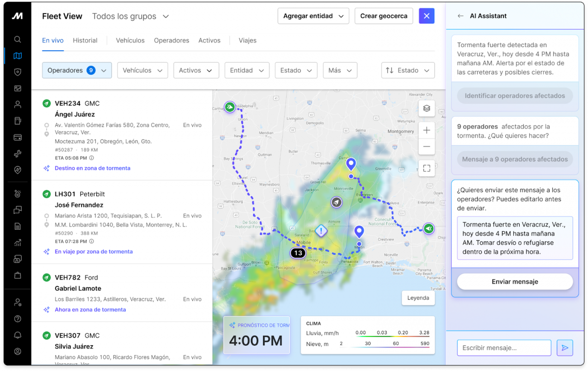
Task: Zoom in on the map
Action: [427, 130]
